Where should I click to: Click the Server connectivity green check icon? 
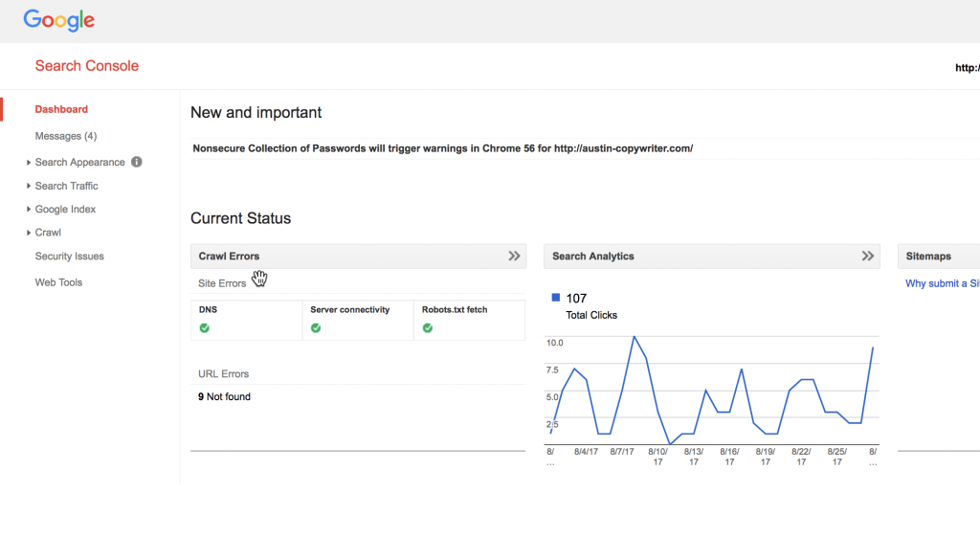click(316, 328)
